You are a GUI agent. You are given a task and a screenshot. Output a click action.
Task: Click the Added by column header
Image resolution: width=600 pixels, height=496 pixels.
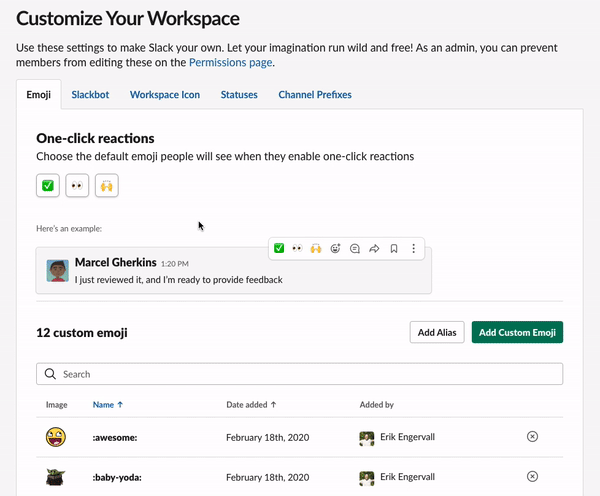pyautogui.click(x=377, y=405)
